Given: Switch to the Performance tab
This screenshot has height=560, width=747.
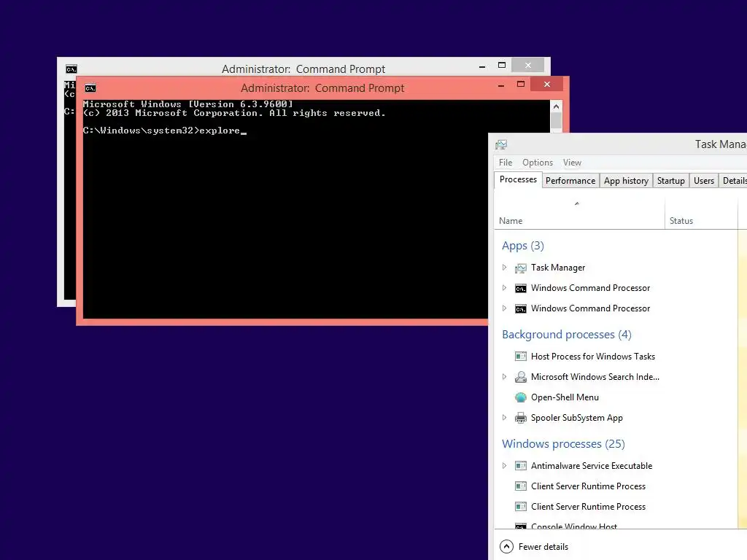Looking at the screenshot, I should click(x=570, y=181).
